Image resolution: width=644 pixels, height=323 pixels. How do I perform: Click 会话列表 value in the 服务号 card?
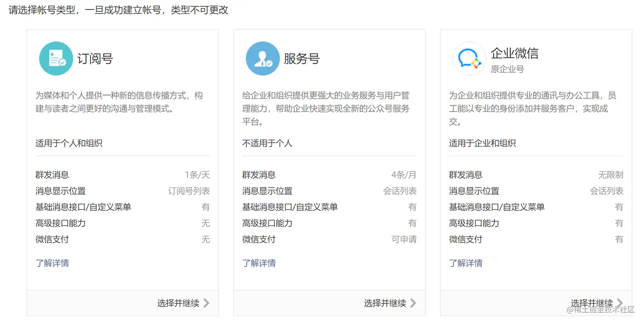(400, 191)
